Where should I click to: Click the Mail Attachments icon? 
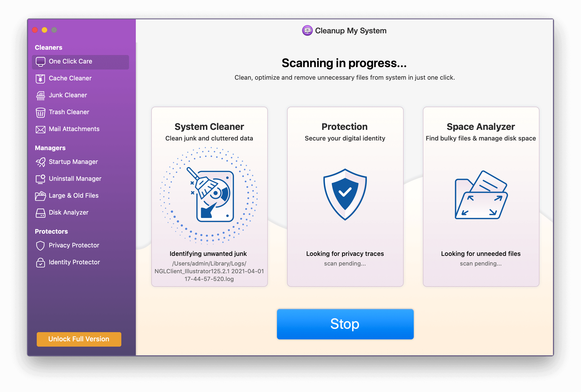[x=40, y=129]
